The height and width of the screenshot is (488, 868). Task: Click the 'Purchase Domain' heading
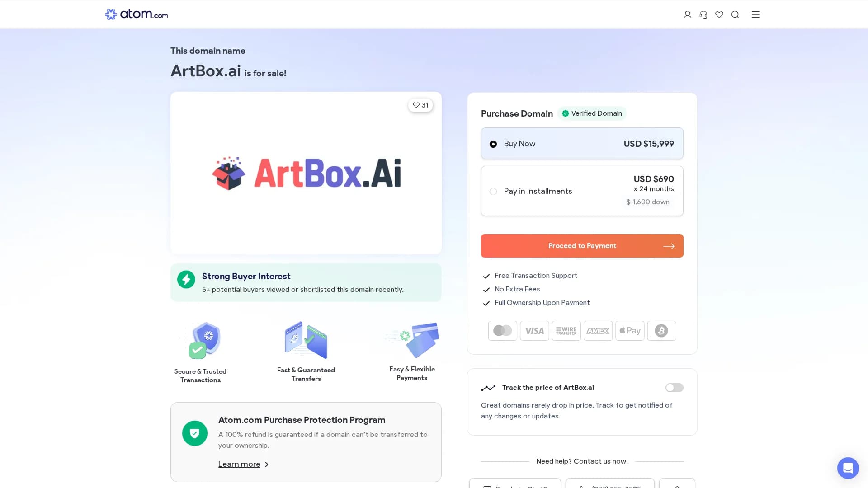click(x=517, y=113)
